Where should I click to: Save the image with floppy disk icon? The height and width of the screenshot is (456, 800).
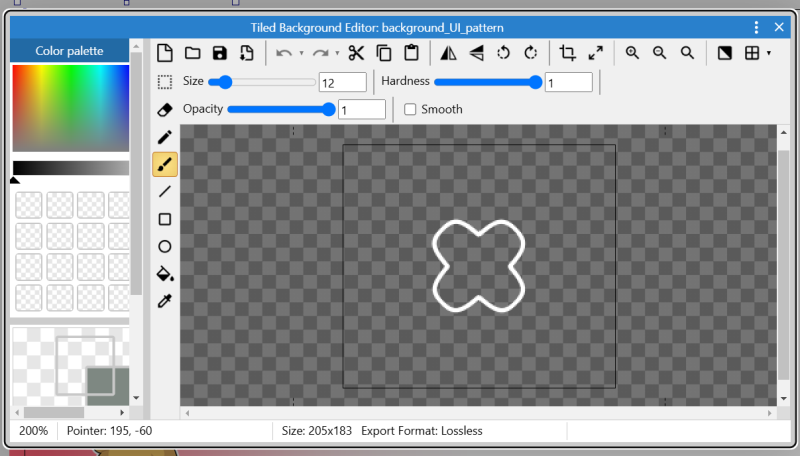click(220, 53)
